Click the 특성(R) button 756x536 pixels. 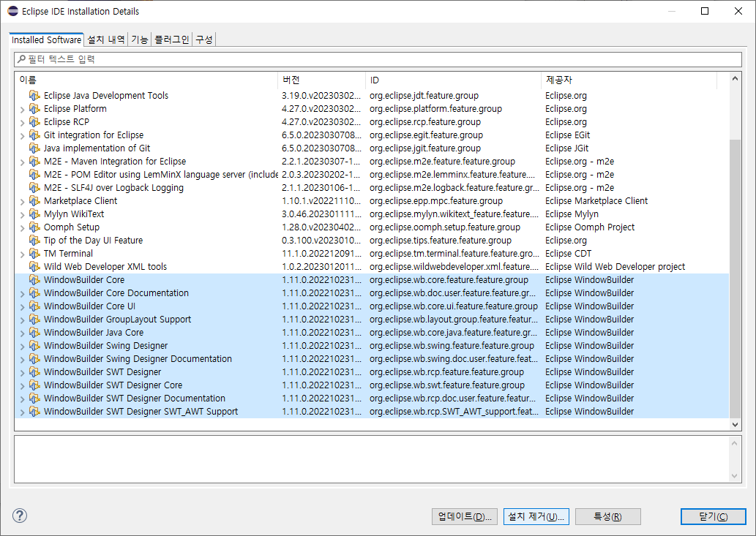click(x=608, y=517)
